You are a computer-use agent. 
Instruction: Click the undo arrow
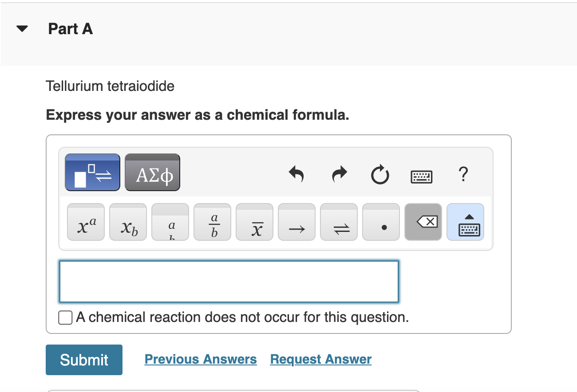[296, 174]
